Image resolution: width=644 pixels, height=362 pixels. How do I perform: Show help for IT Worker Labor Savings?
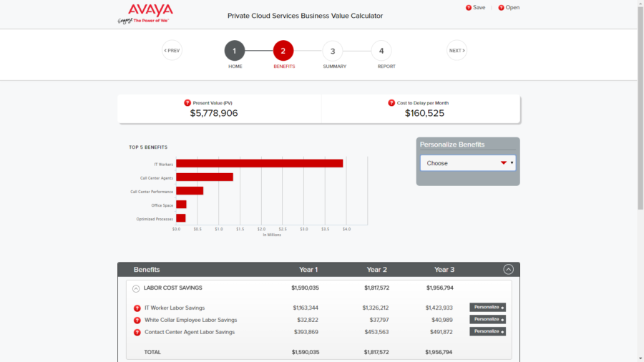tap(137, 308)
